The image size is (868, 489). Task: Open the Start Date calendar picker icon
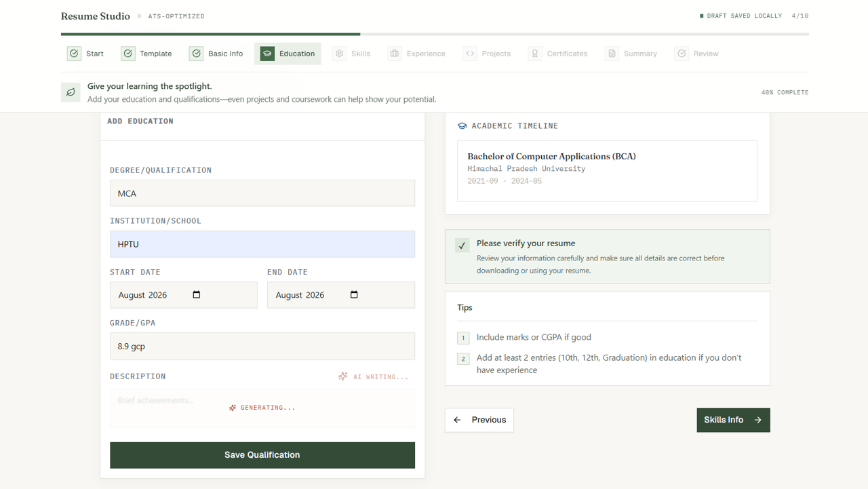coord(197,295)
